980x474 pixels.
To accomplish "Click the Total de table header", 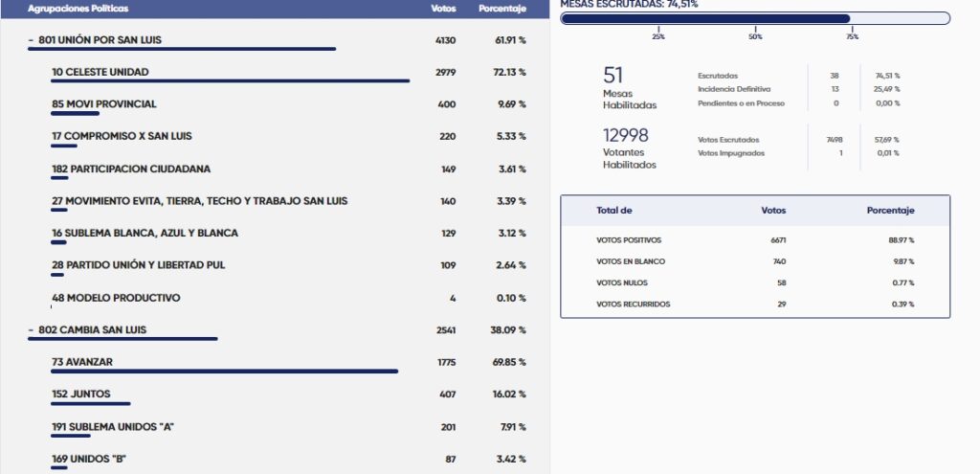I will click(x=613, y=211).
